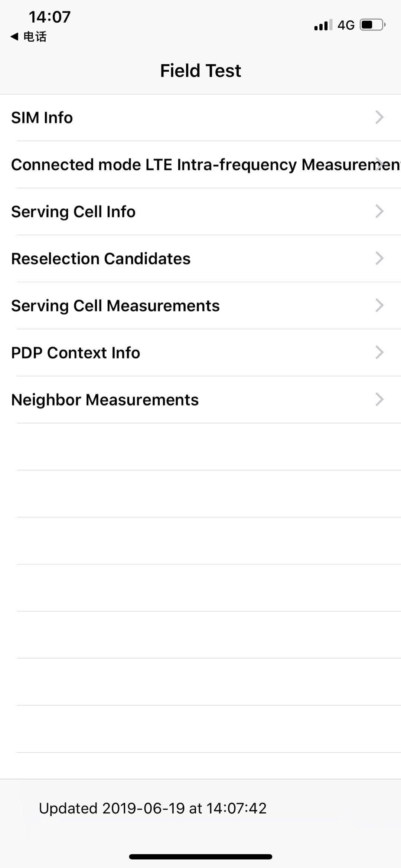
Task: Tap the home indicator bar at the bottom
Action: (x=200, y=856)
